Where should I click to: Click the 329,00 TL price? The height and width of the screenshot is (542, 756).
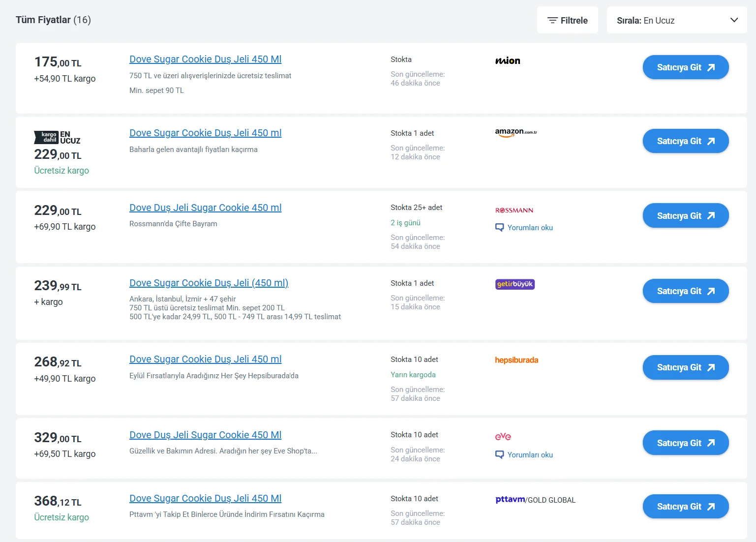58,438
